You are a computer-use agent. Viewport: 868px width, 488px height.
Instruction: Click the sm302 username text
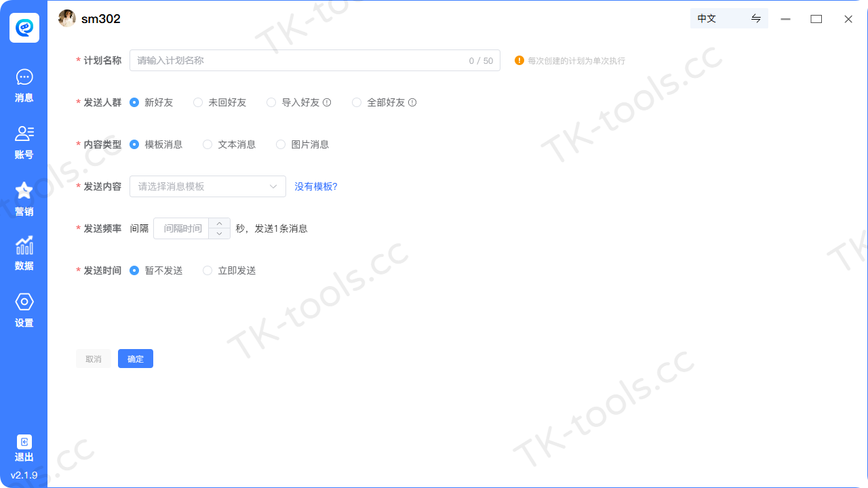(x=101, y=19)
